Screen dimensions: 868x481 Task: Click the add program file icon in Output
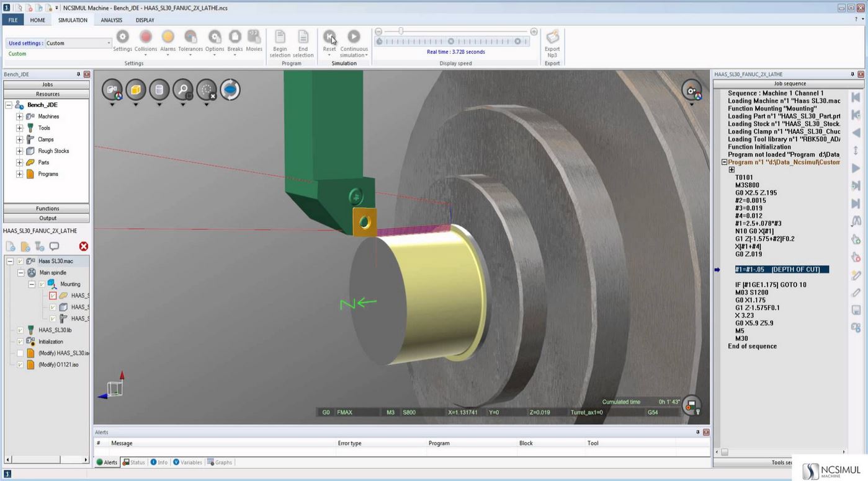coord(25,246)
